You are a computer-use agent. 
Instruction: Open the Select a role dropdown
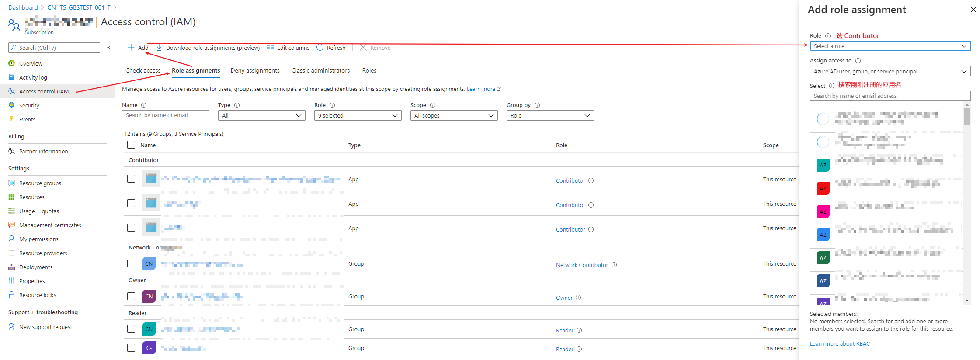point(890,46)
